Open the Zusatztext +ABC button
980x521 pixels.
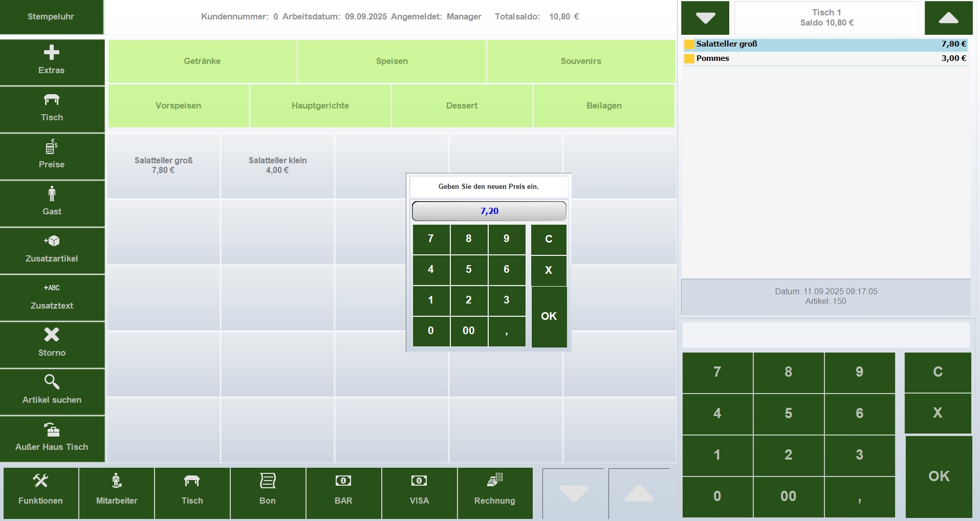52,297
